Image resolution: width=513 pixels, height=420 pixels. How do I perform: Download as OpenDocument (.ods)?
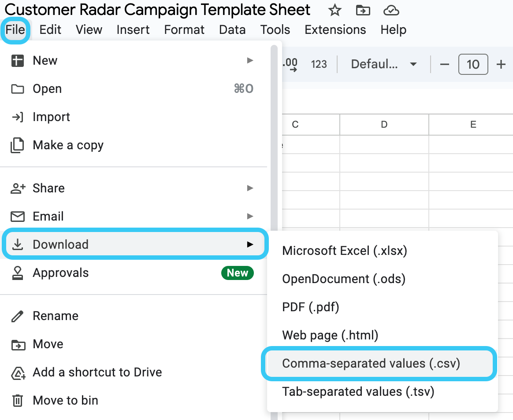coord(383,279)
